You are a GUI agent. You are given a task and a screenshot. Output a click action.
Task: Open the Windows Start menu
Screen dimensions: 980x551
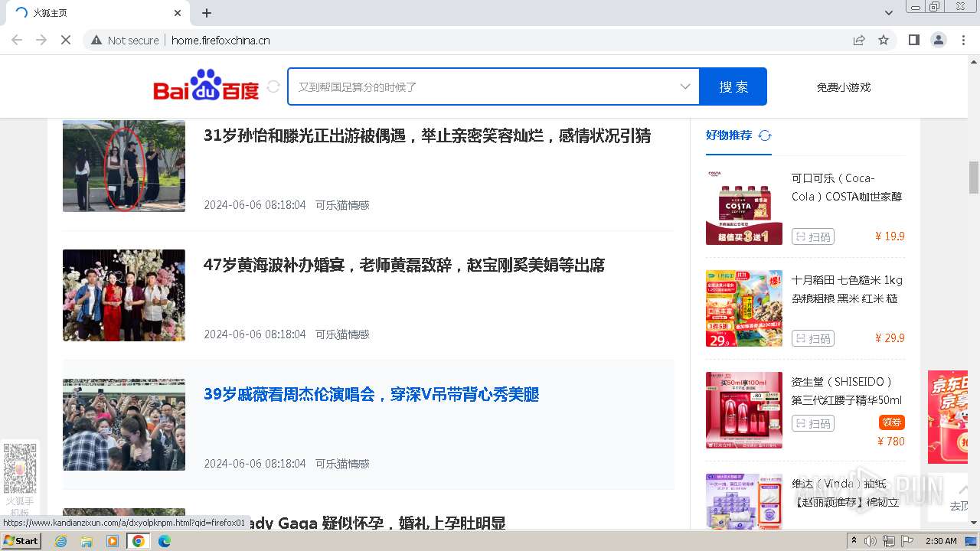coord(21,541)
